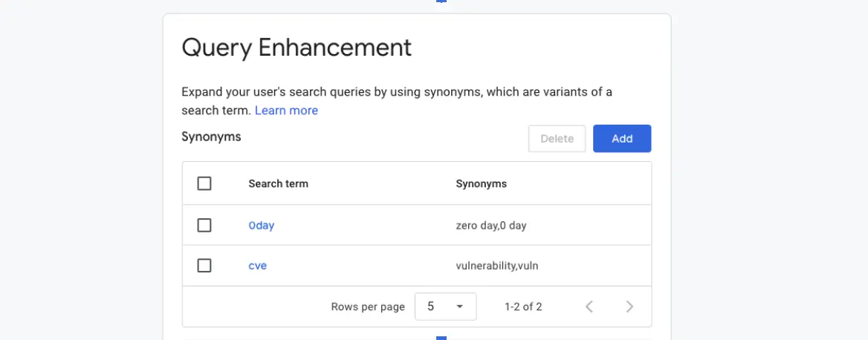Viewport: 868px width, 340px height.
Task: Click the rows per page dropdown arrow
Action: pyautogui.click(x=459, y=307)
